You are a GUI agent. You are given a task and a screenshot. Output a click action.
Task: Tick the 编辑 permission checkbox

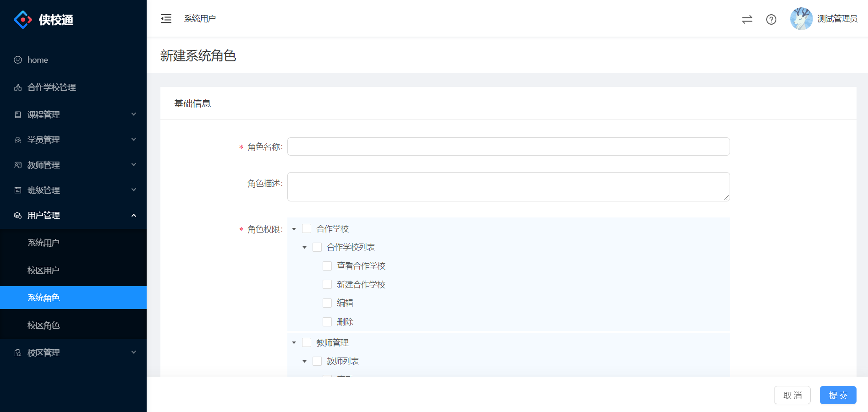click(x=327, y=303)
